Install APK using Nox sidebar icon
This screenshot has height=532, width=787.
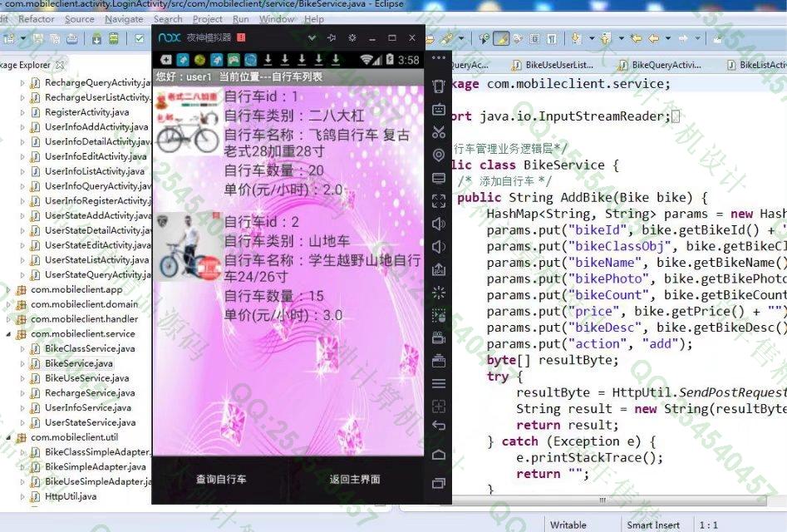439,269
